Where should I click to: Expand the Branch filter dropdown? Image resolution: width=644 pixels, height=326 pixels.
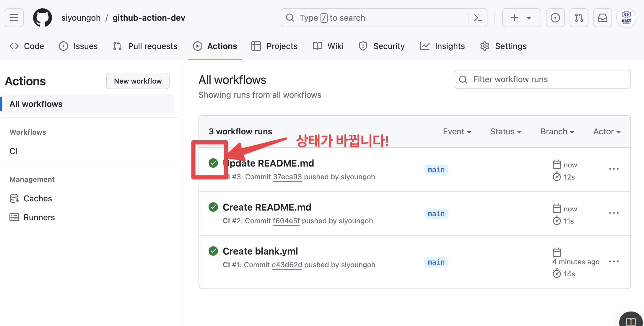coord(557,132)
